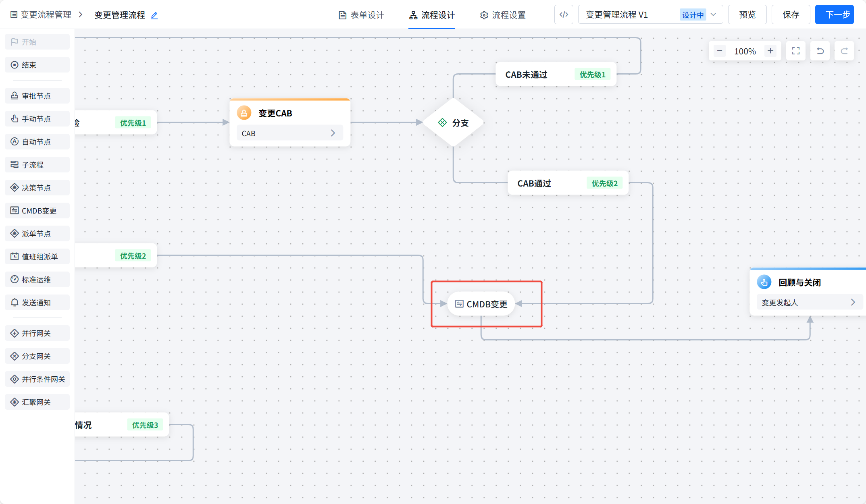
Task: Click the 下一步 button
Action: tap(834, 15)
